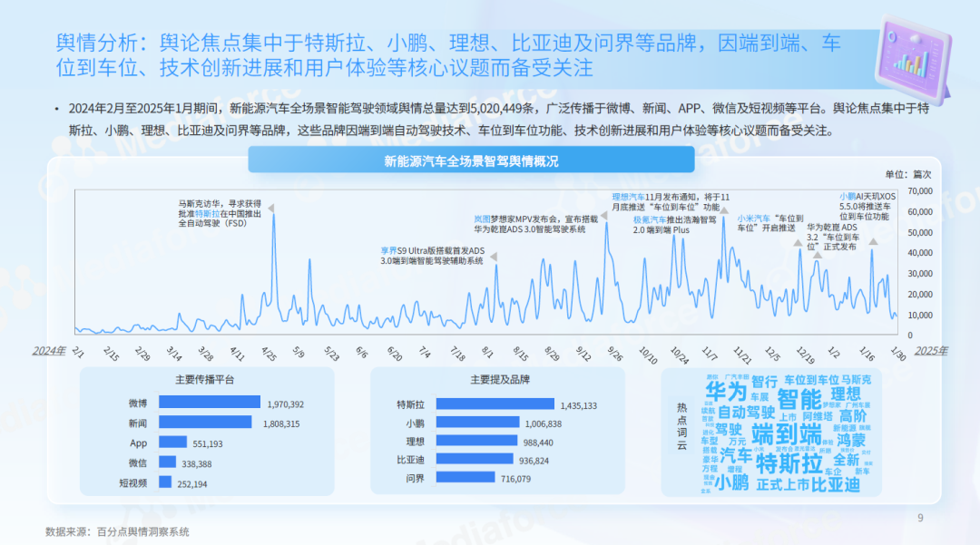Click 自动驾驶 in the word cloud
Image resolution: width=980 pixels, height=545 pixels.
click(746, 413)
